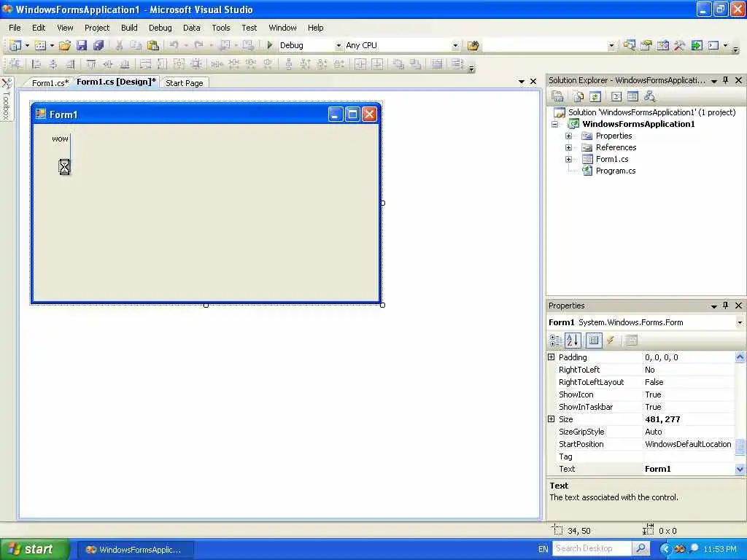Click the Refresh icon in Solution Explorer
Image resolution: width=747 pixels, height=560 pixels.
pos(595,97)
